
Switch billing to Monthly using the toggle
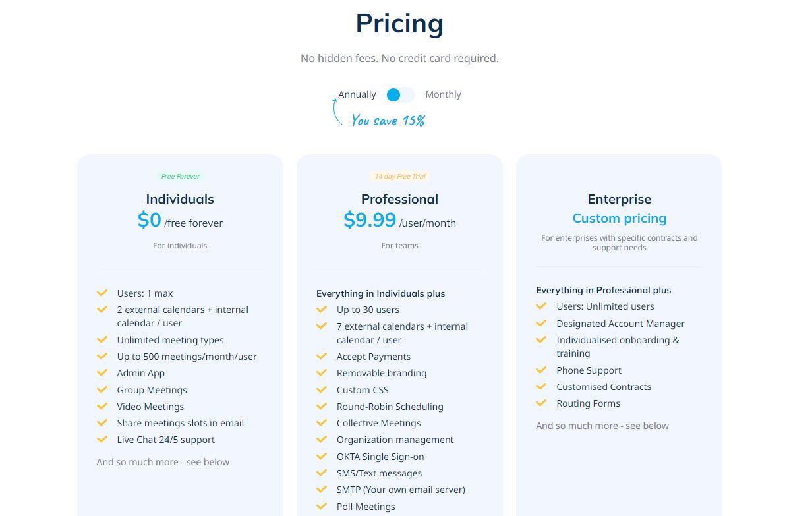click(399, 95)
